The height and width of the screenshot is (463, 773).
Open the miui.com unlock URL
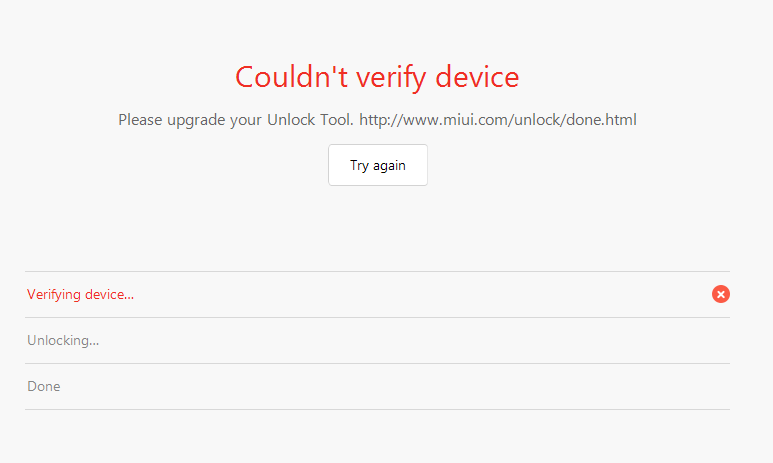point(498,120)
